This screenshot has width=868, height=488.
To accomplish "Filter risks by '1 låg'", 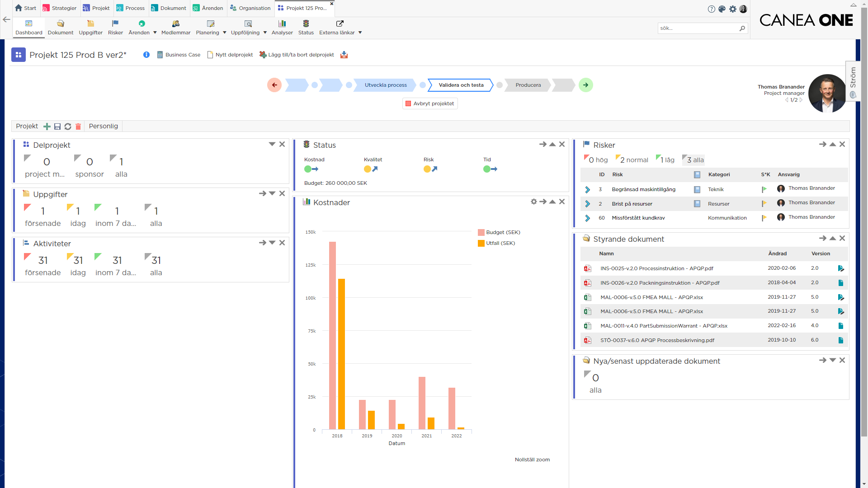I will click(x=665, y=160).
